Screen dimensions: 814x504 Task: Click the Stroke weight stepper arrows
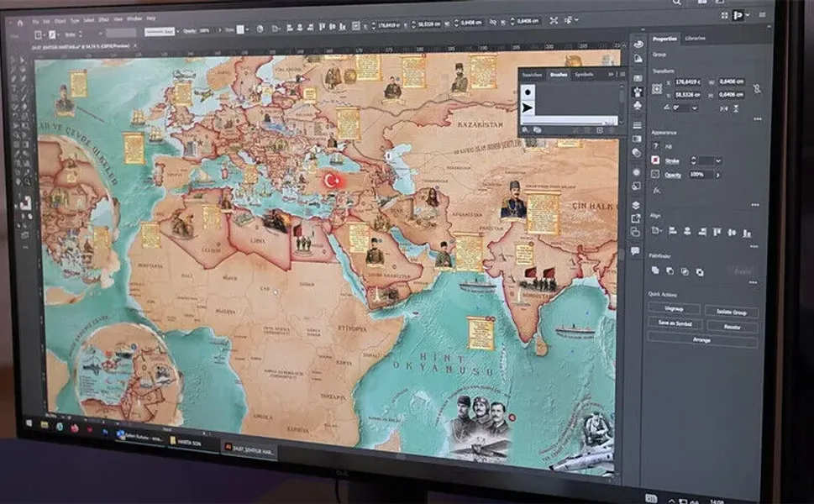(692, 161)
